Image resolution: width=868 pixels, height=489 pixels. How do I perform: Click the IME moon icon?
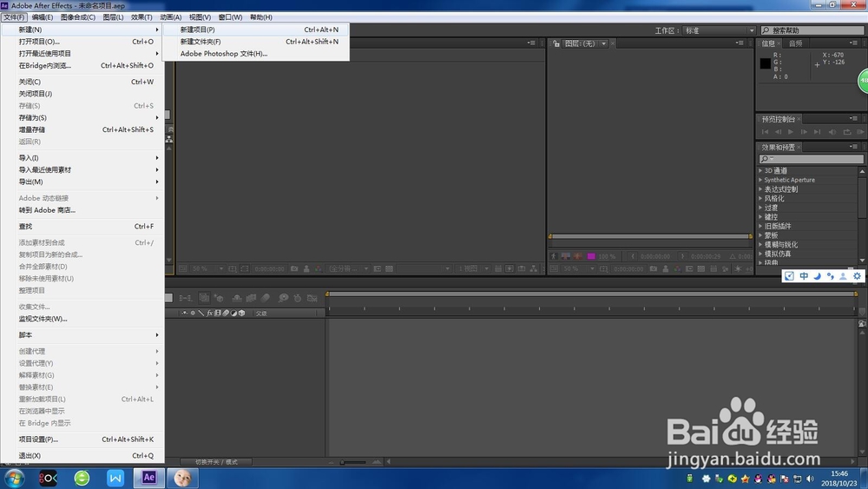817,276
